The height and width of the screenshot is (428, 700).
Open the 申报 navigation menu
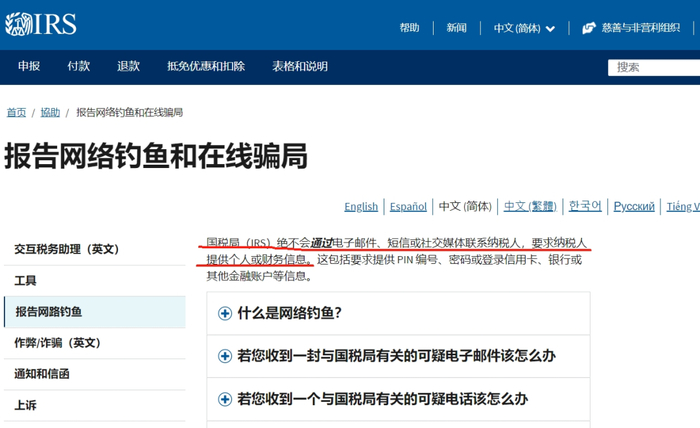click(x=29, y=66)
